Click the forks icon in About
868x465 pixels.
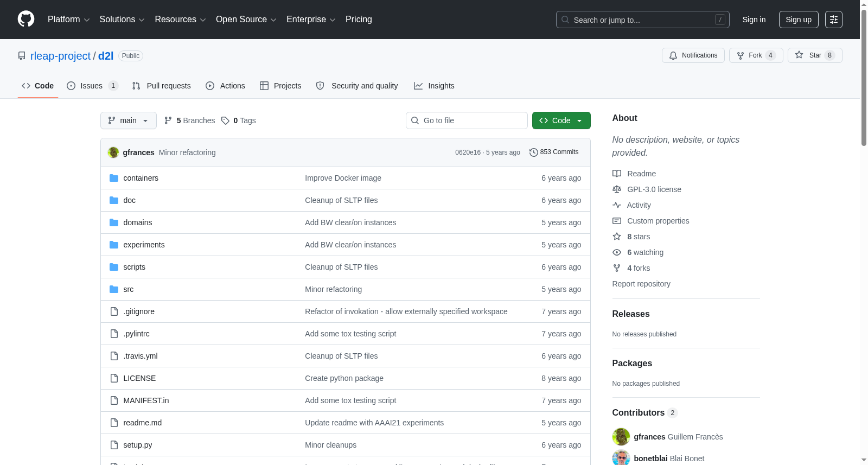tap(617, 268)
